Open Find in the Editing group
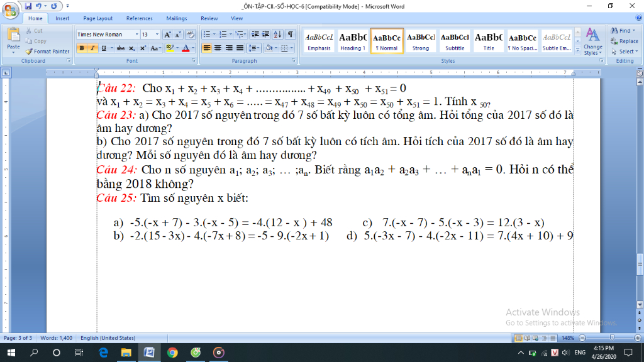The image size is (644, 362). click(623, 31)
